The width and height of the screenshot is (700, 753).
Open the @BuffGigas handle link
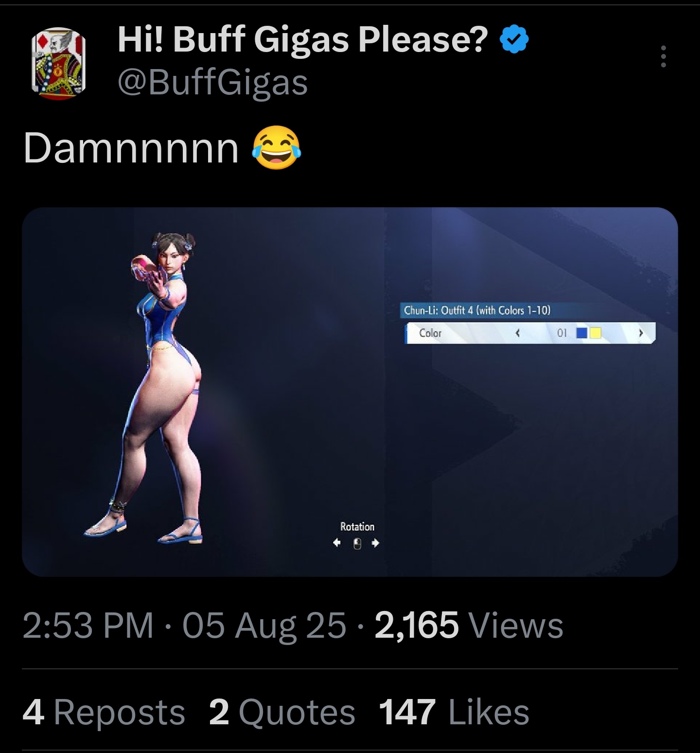tap(212, 83)
